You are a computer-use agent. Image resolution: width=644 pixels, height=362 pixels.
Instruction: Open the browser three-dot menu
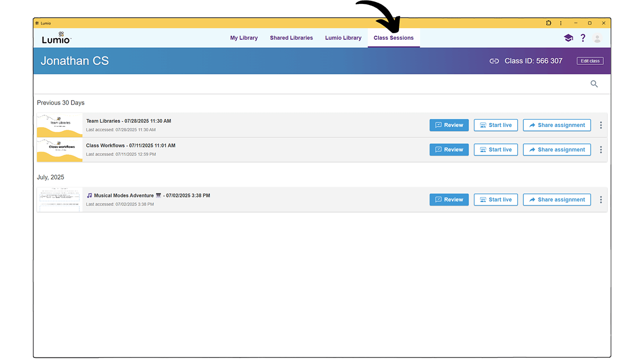click(560, 23)
